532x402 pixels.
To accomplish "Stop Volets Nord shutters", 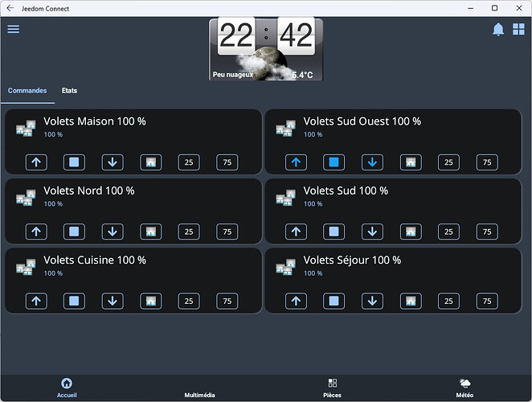I will coord(74,232).
